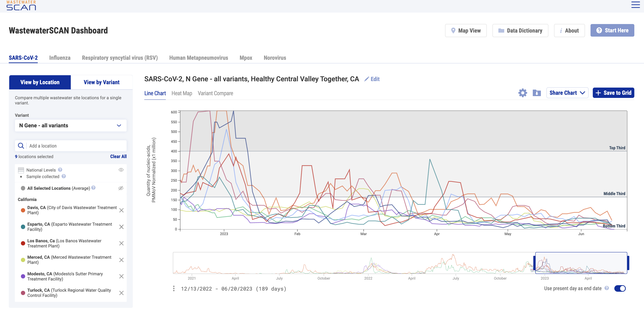This screenshot has height=309, width=644.
Task: Disable use present day as end date
Action: pos(620,289)
